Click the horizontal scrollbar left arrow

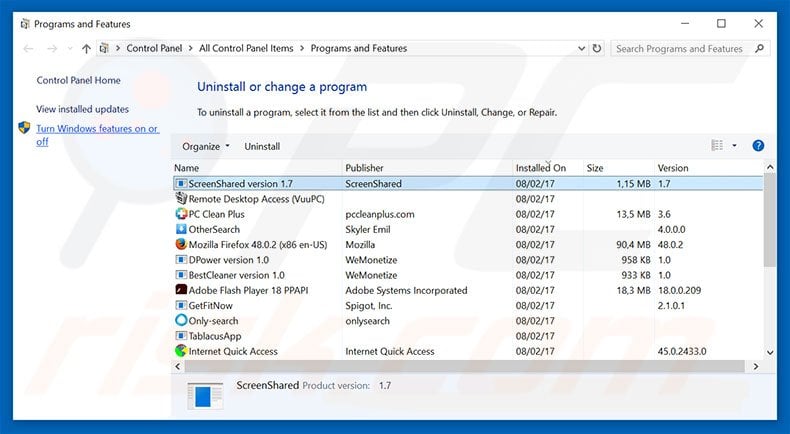click(177, 366)
